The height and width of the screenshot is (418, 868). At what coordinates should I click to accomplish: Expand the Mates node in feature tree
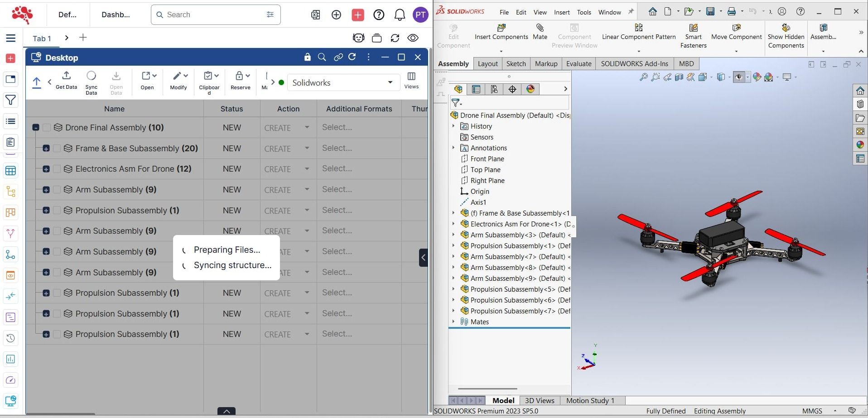coord(453,322)
